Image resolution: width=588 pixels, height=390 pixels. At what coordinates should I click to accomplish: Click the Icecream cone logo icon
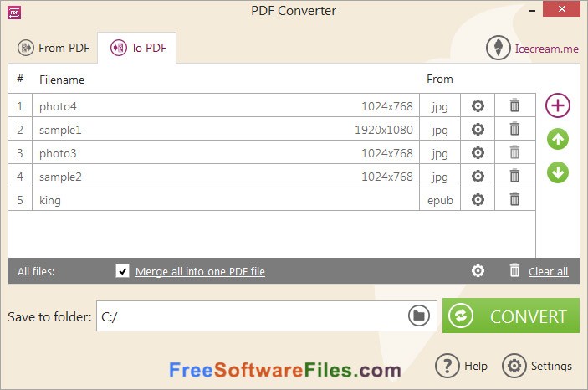point(498,48)
